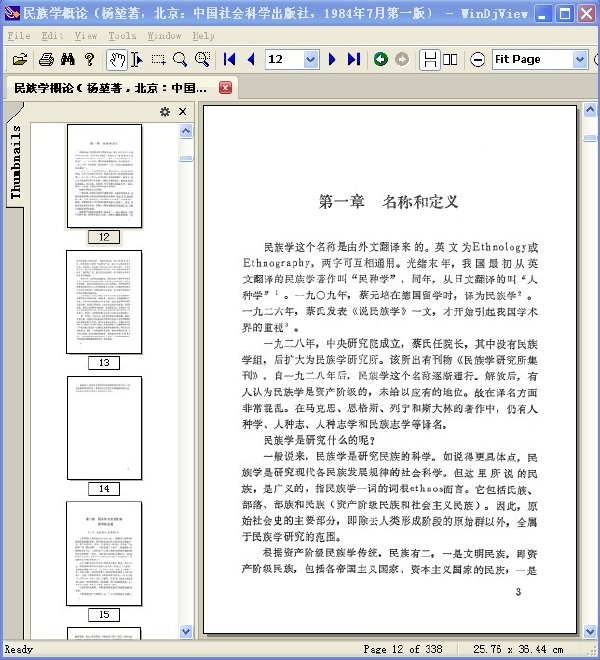
Task: Click the document scrollbar thumb
Action: [x=590, y=138]
